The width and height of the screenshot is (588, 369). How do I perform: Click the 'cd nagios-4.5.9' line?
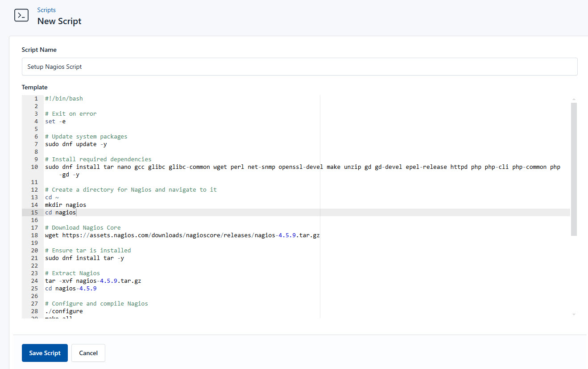[x=71, y=288]
